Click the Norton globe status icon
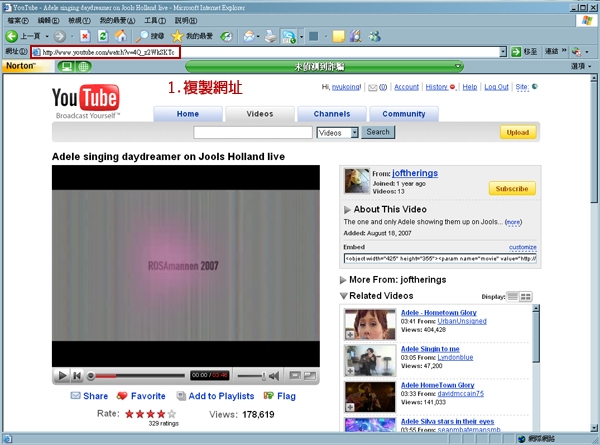Viewport: 600px width, 445px height. click(x=83, y=67)
